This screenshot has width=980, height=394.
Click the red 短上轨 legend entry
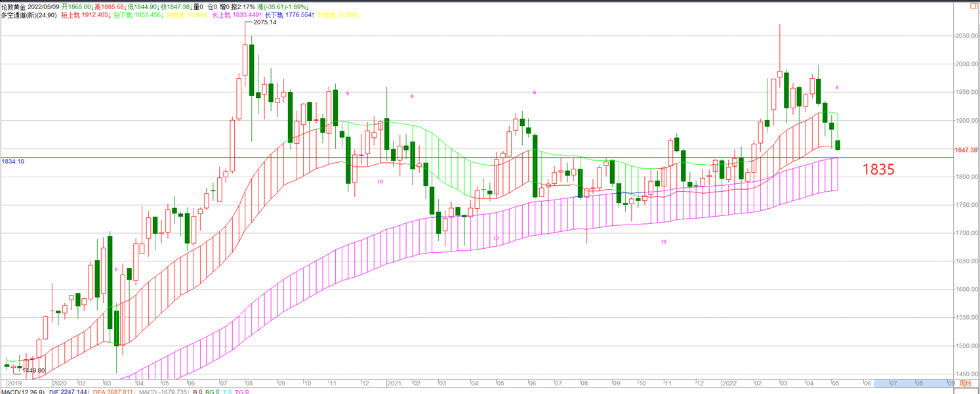click(85, 14)
